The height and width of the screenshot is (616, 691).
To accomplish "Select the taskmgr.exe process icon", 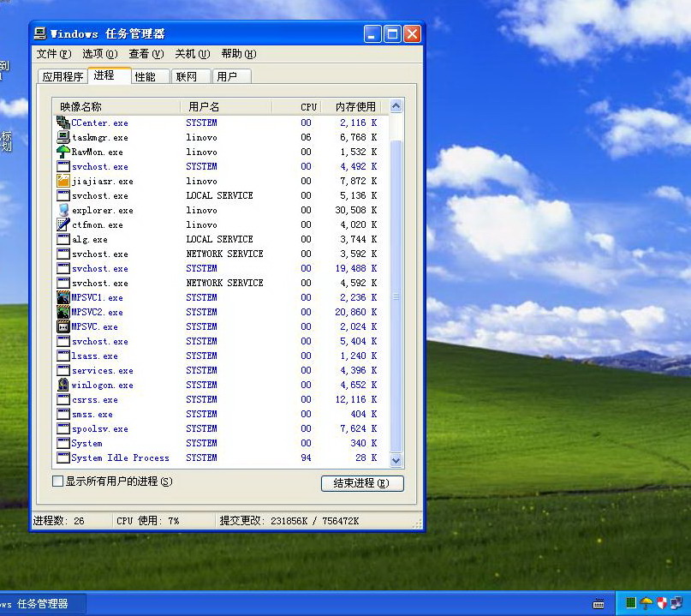I will coord(63,137).
